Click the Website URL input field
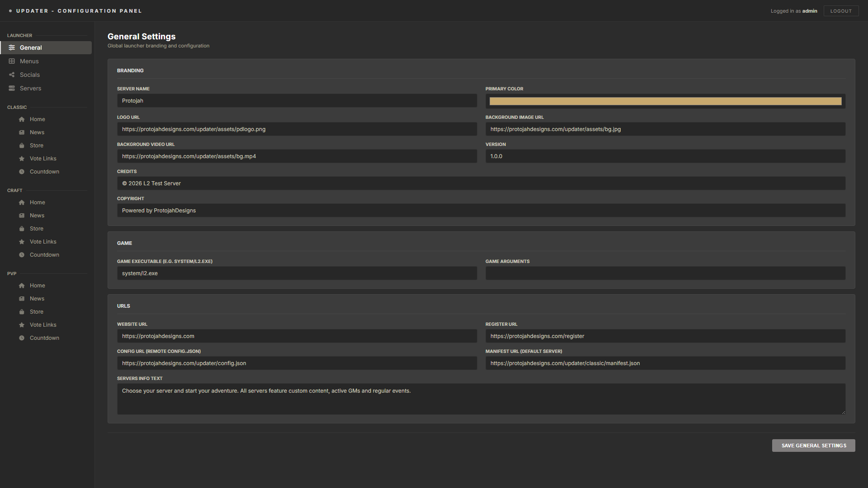Screen dimensions: 868x488 [x=297, y=336]
